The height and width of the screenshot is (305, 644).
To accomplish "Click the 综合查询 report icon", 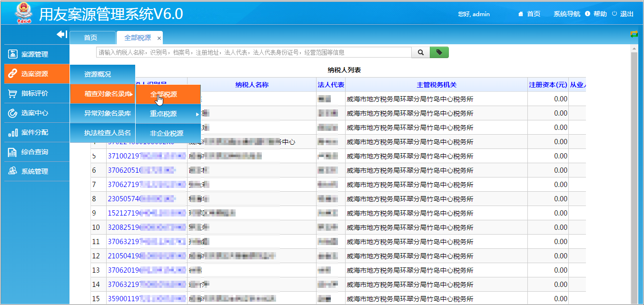I will [12, 152].
